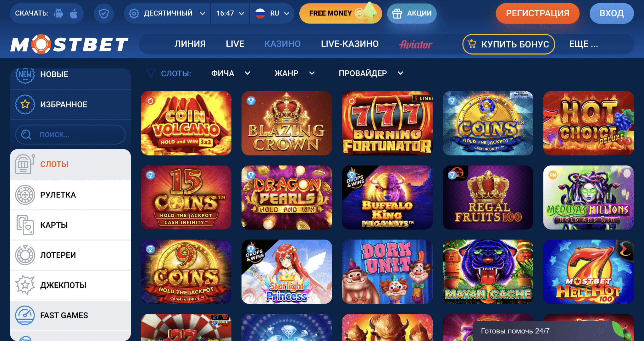The height and width of the screenshot is (341, 644).
Task: Click the slot machine icon for Слоты
Action: pyautogui.click(x=25, y=164)
